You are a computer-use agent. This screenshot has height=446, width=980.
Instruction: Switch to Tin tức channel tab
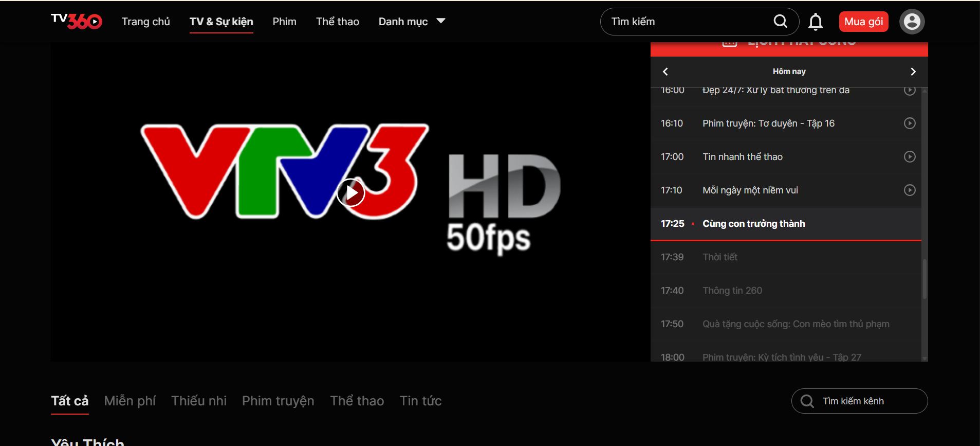[x=420, y=401]
